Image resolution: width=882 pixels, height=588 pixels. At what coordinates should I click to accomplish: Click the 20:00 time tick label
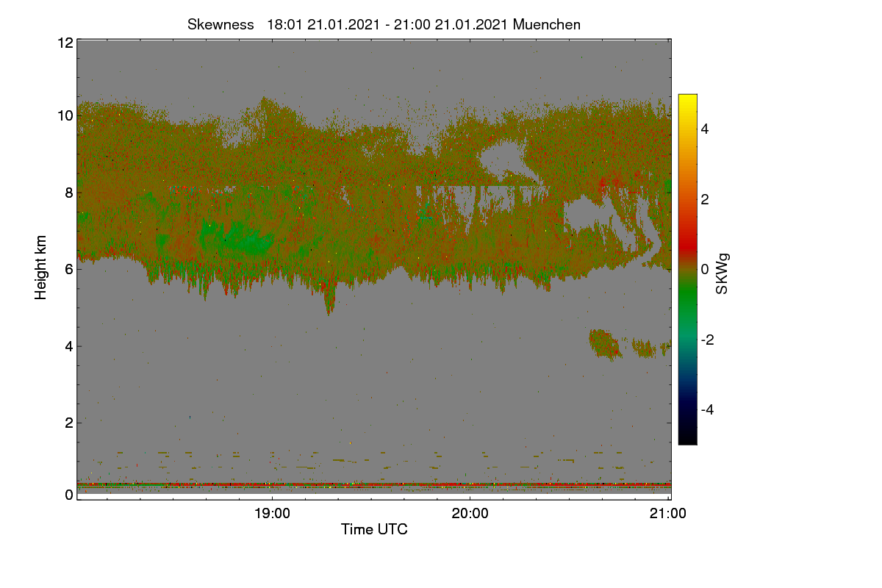[470, 514]
